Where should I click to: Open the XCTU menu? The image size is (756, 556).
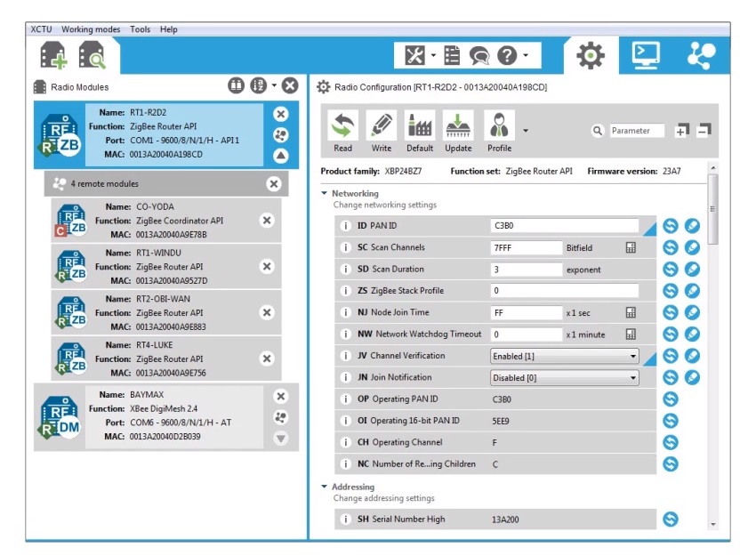pos(41,29)
